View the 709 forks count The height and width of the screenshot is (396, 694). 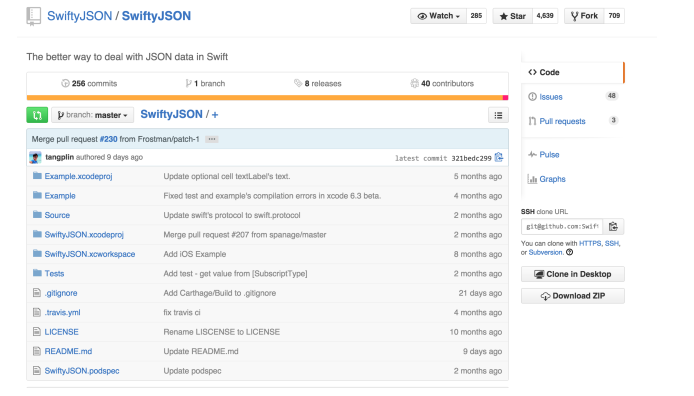point(614,16)
